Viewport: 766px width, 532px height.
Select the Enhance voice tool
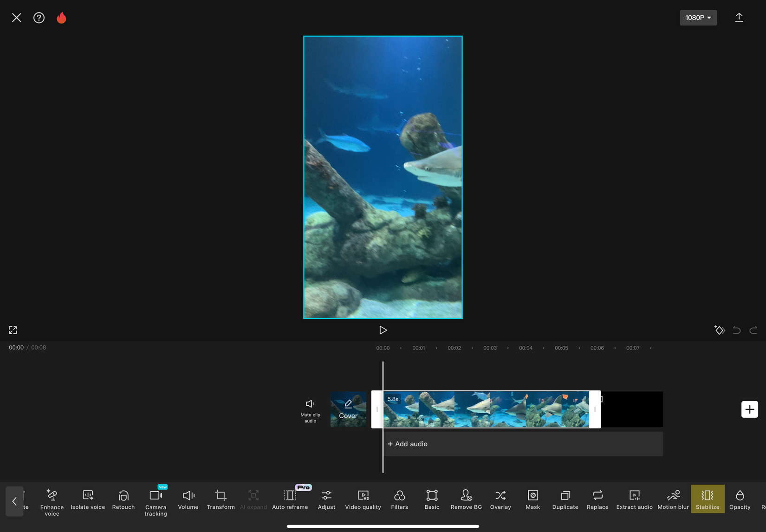click(x=52, y=501)
